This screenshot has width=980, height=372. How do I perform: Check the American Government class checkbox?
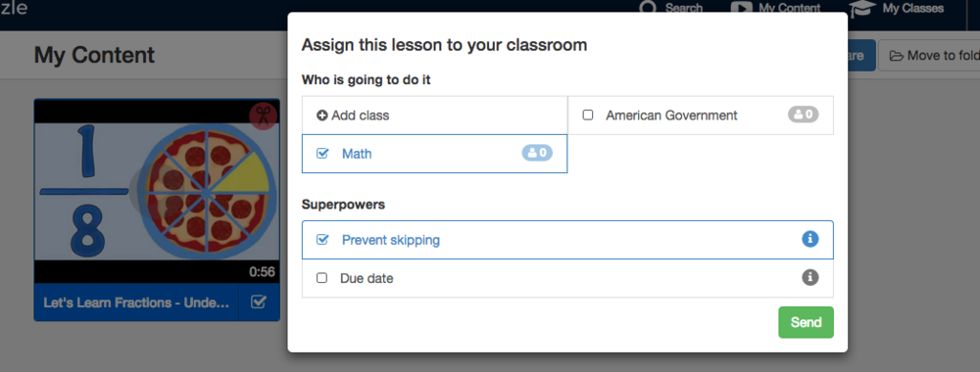click(587, 115)
